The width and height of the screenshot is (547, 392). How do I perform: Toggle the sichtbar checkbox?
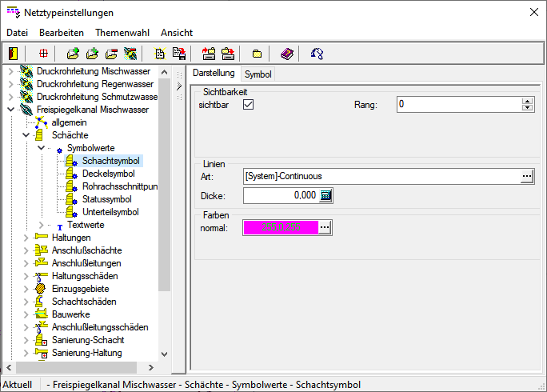coord(248,105)
